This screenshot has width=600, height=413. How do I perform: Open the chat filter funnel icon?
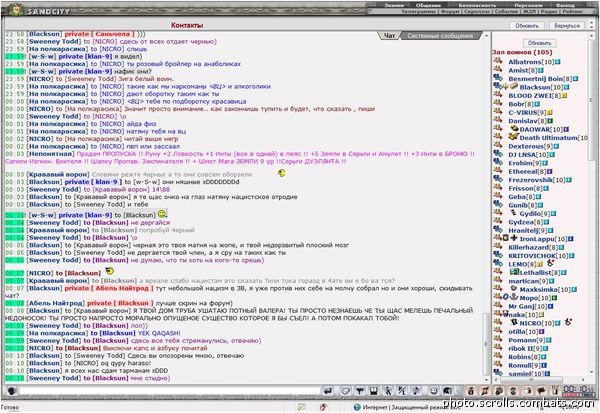click(x=360, y=391)
